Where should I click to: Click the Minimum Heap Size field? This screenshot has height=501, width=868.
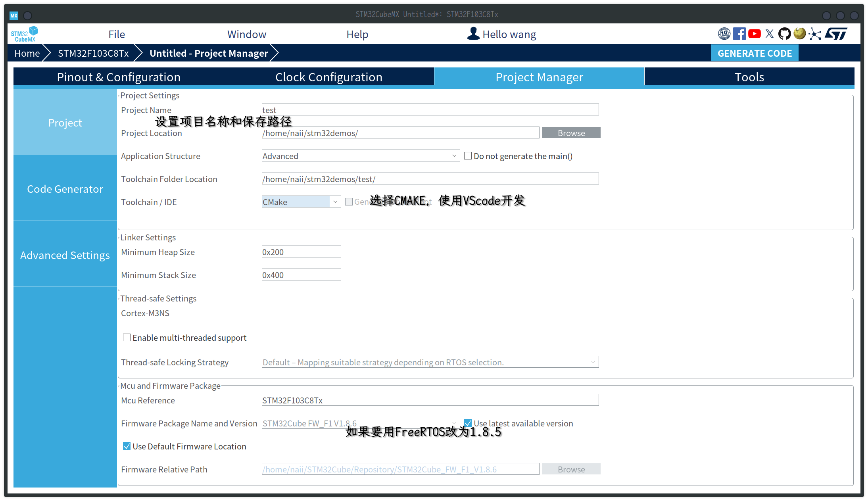point(301,252)
